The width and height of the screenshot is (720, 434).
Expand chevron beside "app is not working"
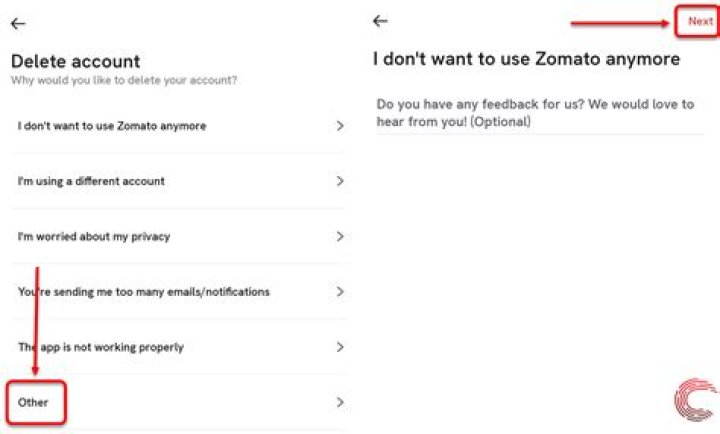[340, 347]
